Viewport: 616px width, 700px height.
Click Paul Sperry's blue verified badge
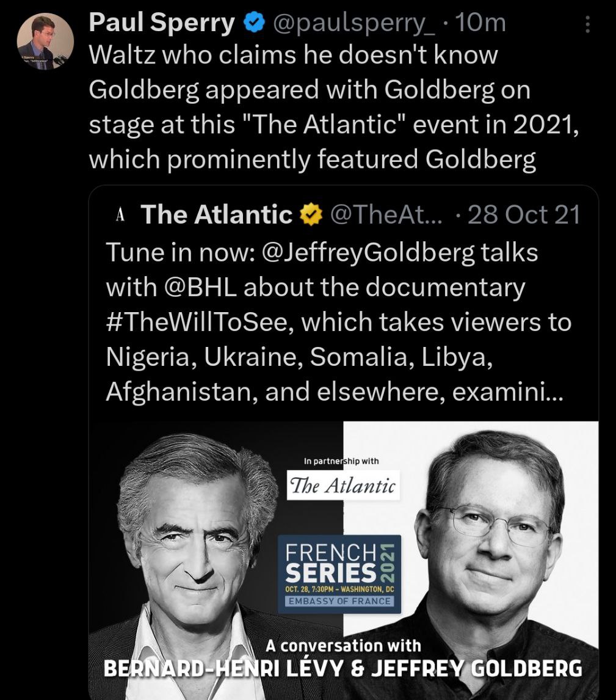[254, 23]
